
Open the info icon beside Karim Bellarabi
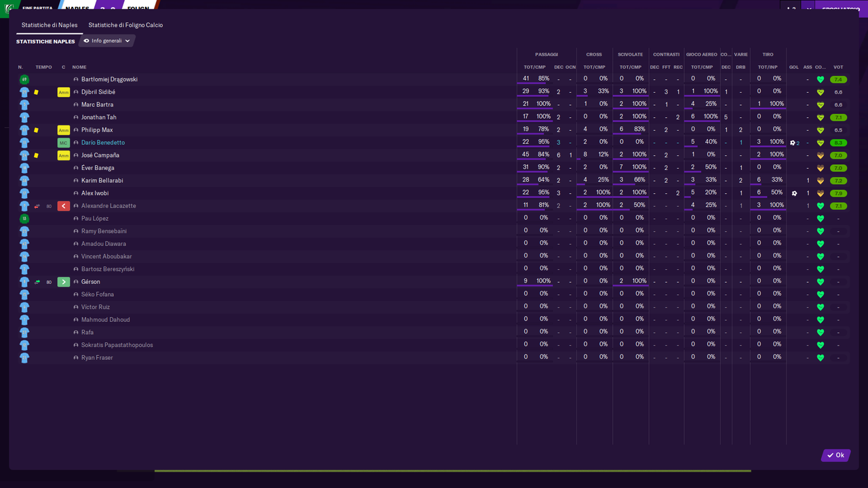(76, 181)
